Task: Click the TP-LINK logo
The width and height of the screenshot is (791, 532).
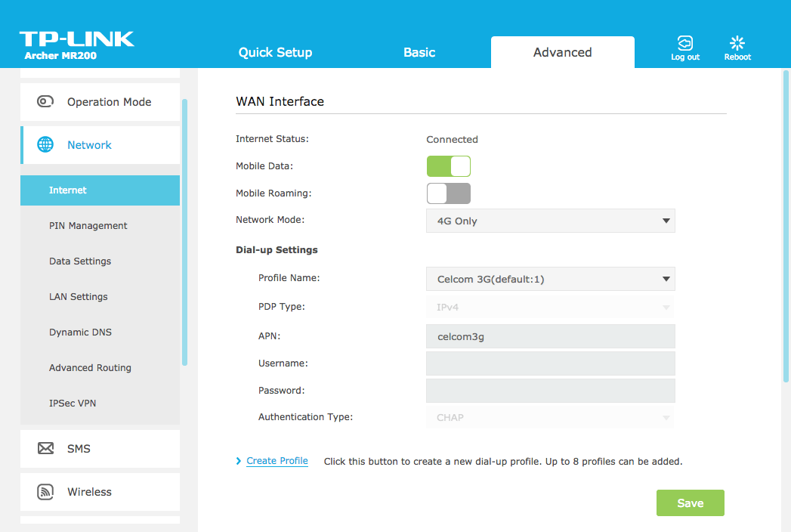Action: click(x=76, y=39)
